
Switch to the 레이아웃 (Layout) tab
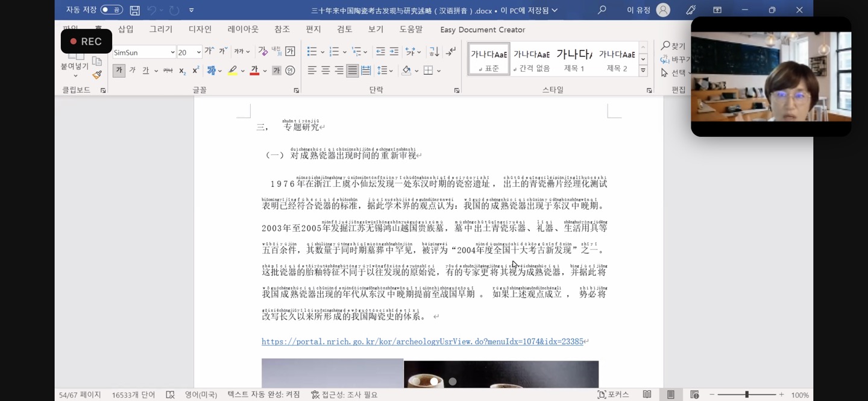coord(243,30)
